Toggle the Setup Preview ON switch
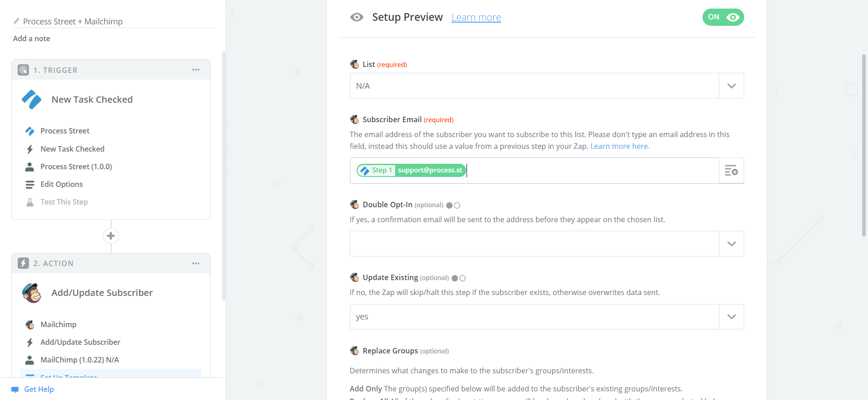 tap(723, 17)
